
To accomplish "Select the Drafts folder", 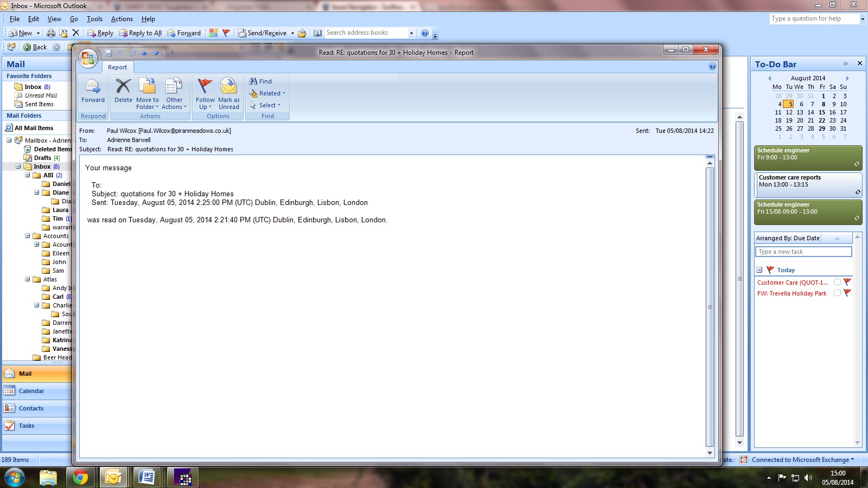I will tap(42, 158).
